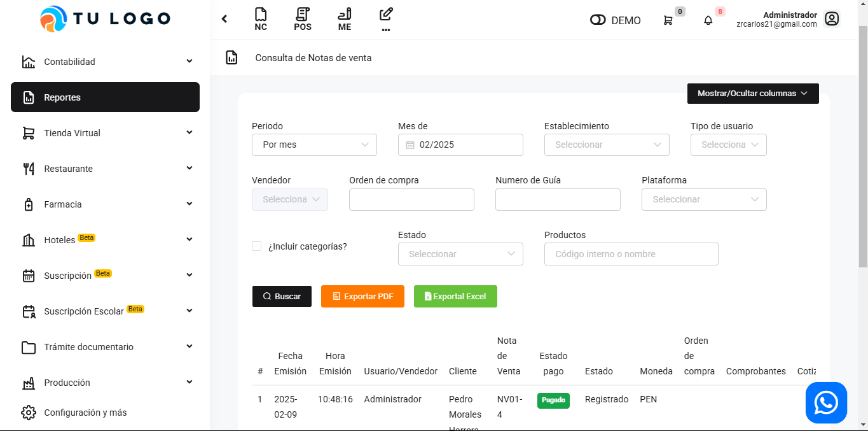868x431 pixels.
Task: Expand the Tienda Virtual menu
Action: coord(105,133)
